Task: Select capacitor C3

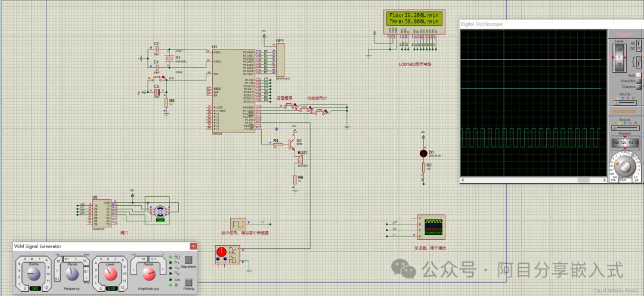Action: click(x=156, y=92)
